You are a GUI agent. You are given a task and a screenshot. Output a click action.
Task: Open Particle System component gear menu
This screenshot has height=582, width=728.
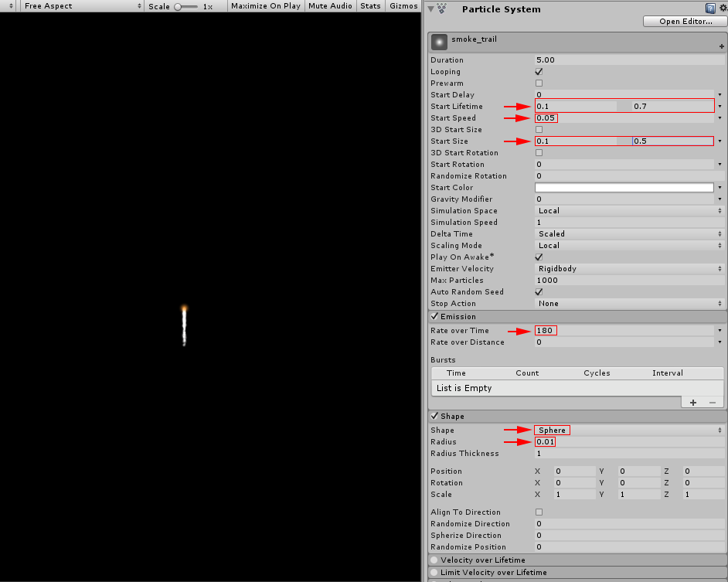pyautogui.click(x=723, y=9)
